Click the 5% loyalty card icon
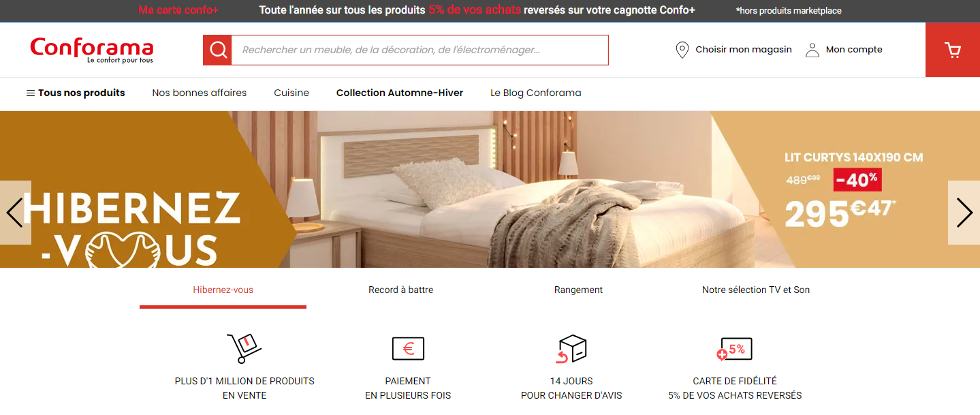Viewport: 980px width, 415px height. coord(735,349)
